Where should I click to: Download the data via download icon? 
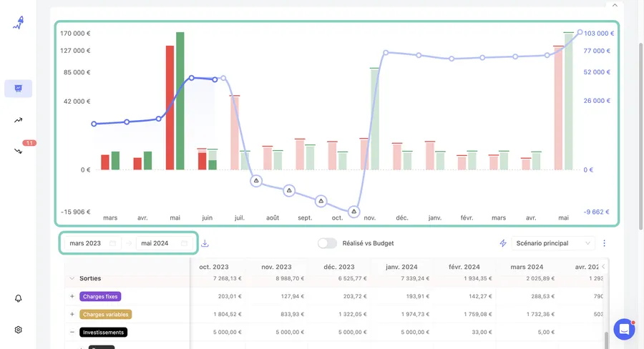pos(205,243)
